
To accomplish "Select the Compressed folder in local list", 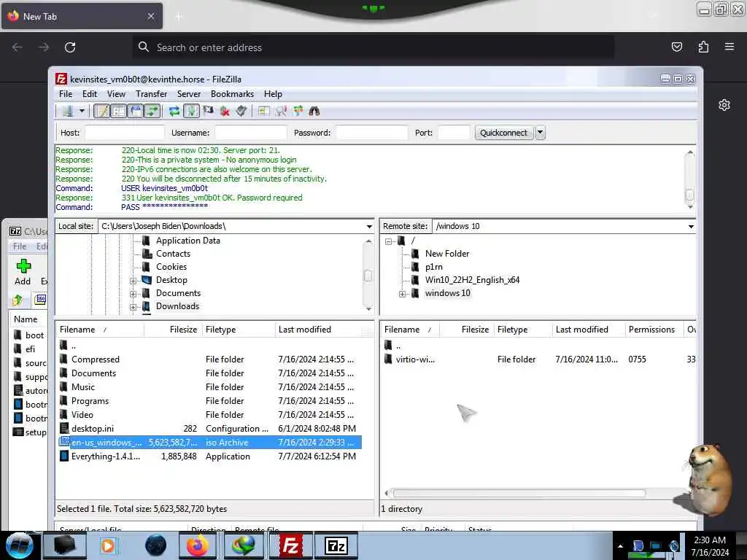I will 96,359.
